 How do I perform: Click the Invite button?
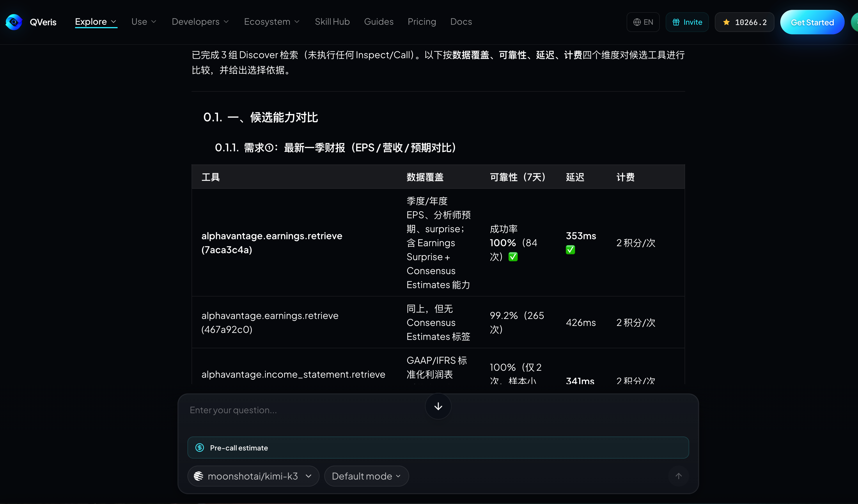687,22
